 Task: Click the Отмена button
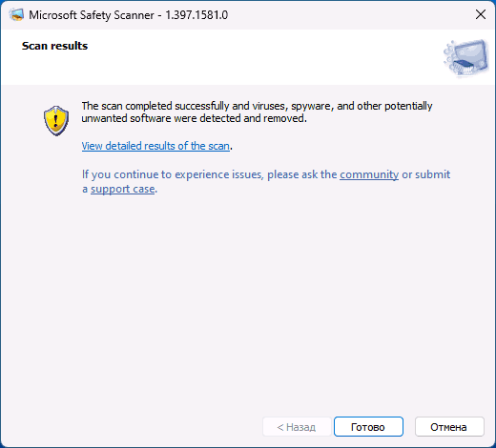click(x=449, y=427)
